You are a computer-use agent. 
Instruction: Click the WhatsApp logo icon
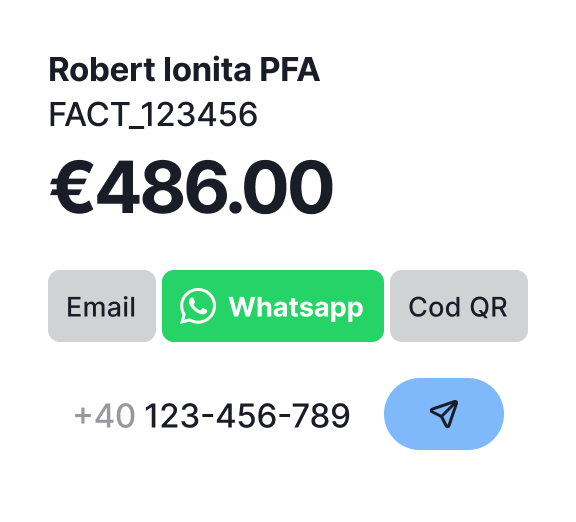click(198, 306)
